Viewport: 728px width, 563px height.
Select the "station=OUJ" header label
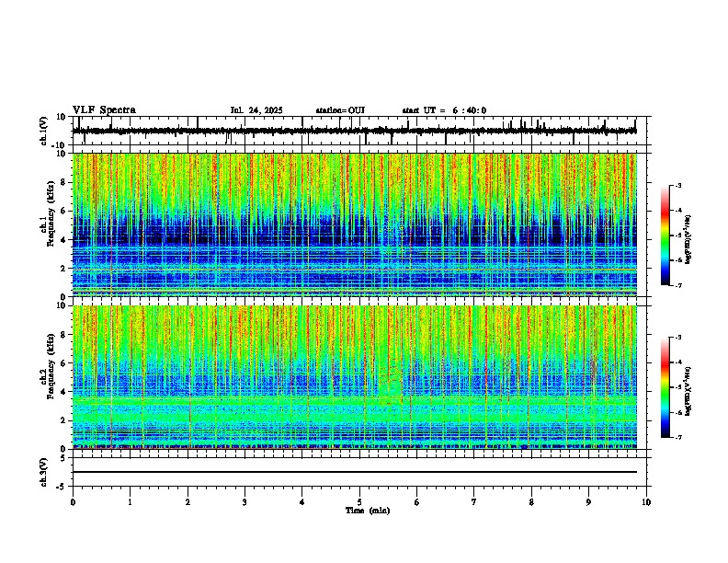coord(340,110)
